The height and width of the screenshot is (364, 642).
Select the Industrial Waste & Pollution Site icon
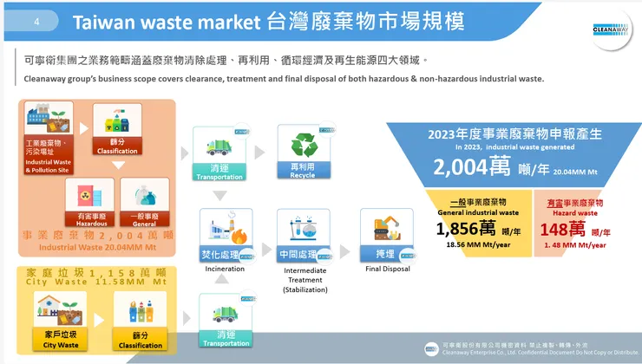49,118
